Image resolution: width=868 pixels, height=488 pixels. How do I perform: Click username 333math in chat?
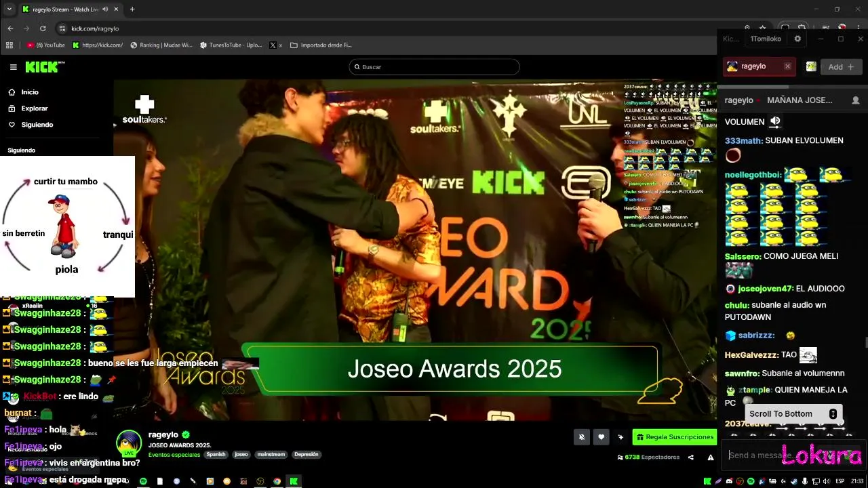coord(743,140)
